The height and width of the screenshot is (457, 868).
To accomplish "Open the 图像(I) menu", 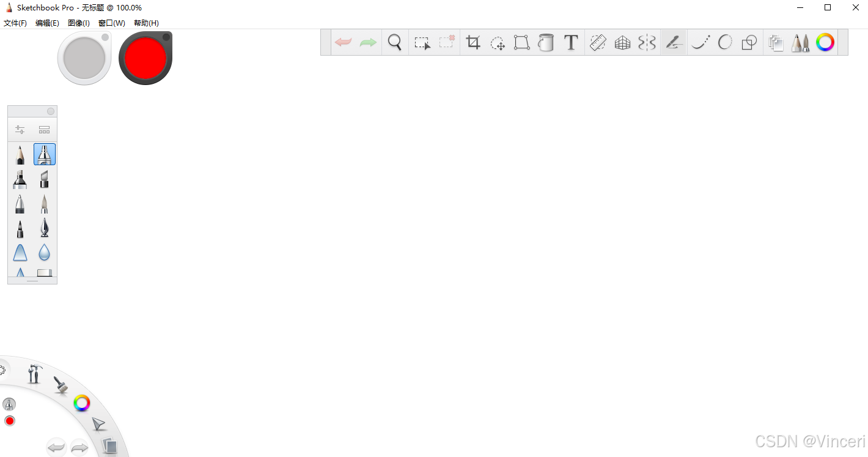I will pyautogui.click(x=79, y=23).
